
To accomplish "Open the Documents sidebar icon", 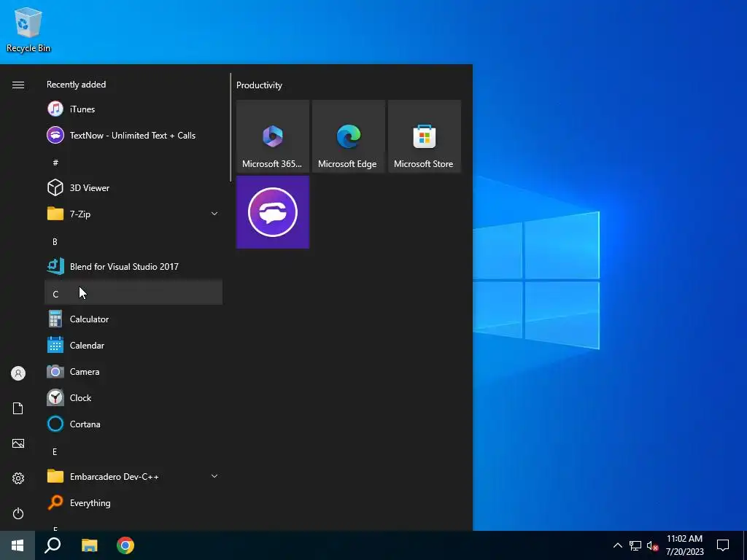I will pos(18,408).
